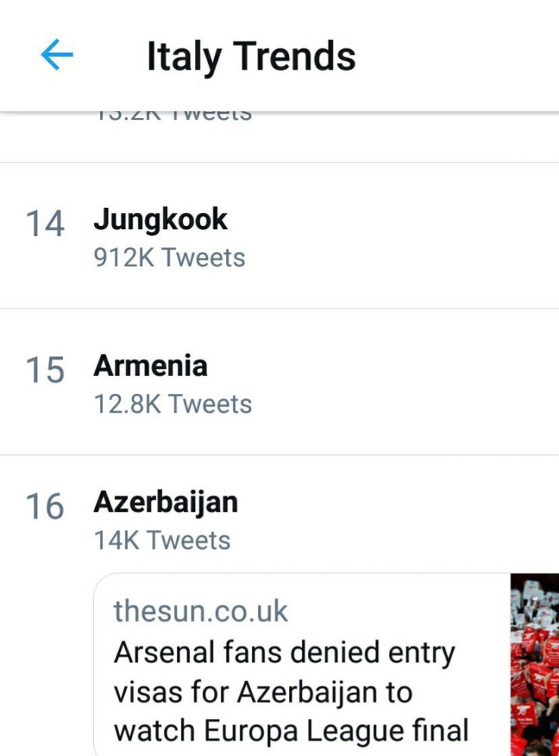Image resolution: width=559 pixels, height=756 pixels.
Task: Tap the empty space beside the Azerbaijan title
Action: click(x=401, y=503)
